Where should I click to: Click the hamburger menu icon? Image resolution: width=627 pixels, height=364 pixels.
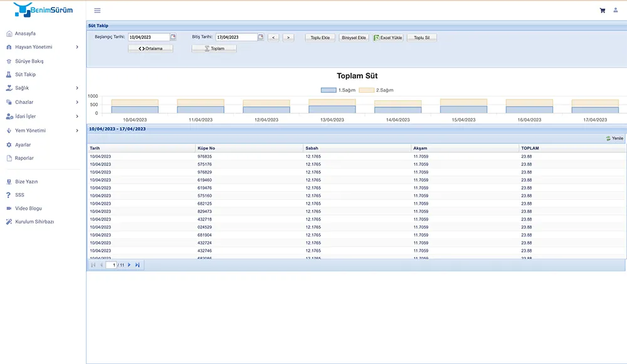97,11
